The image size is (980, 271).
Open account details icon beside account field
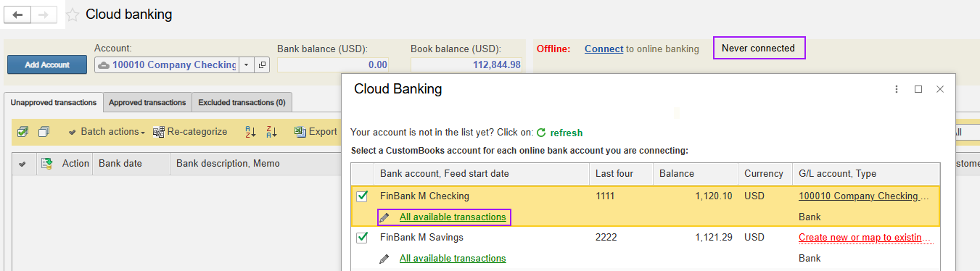point(262,65)
